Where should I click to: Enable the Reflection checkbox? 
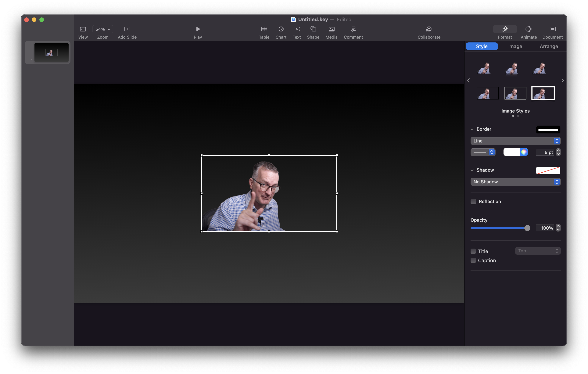(473, 202)
